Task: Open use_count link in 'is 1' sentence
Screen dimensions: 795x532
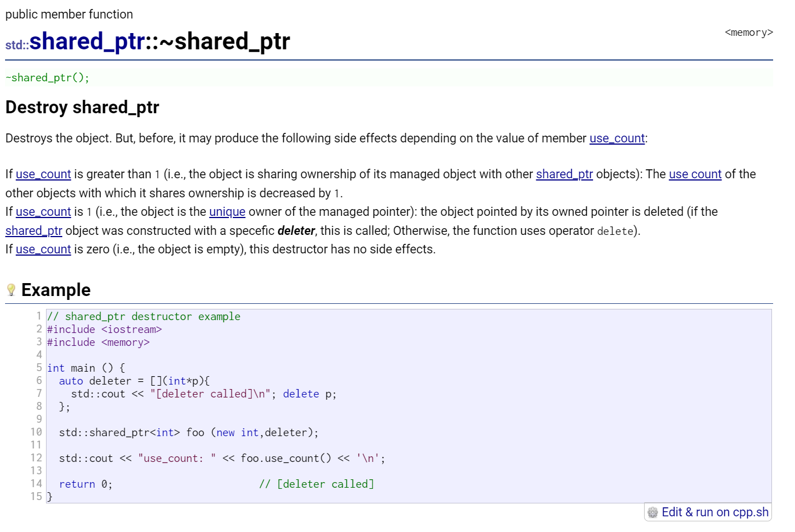Action: pos(43,212)
